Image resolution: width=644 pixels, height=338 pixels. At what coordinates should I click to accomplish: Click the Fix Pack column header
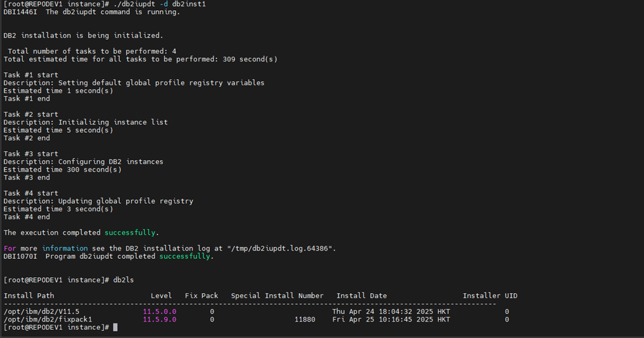202,296
